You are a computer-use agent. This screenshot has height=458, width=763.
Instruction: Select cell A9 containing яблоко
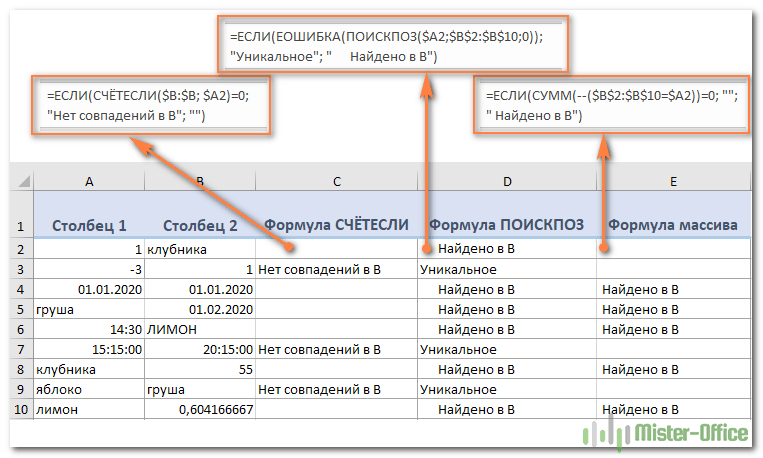click(x=89, y=389)
